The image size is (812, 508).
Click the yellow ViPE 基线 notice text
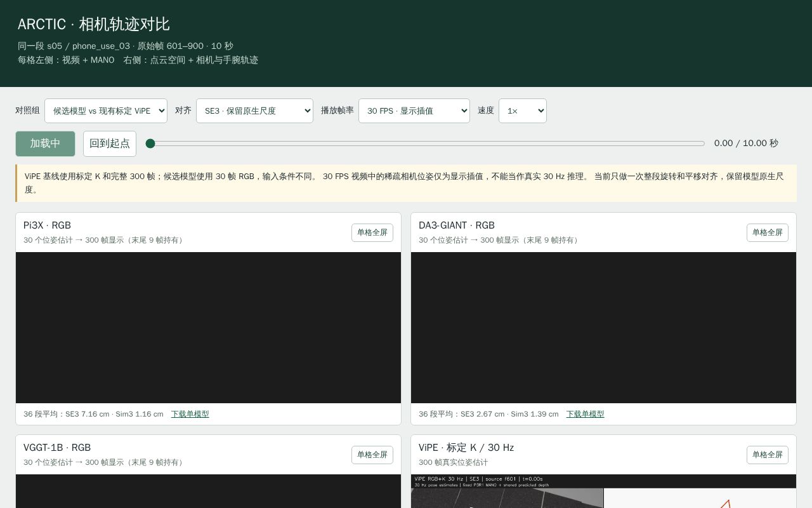tap(406, 183)
